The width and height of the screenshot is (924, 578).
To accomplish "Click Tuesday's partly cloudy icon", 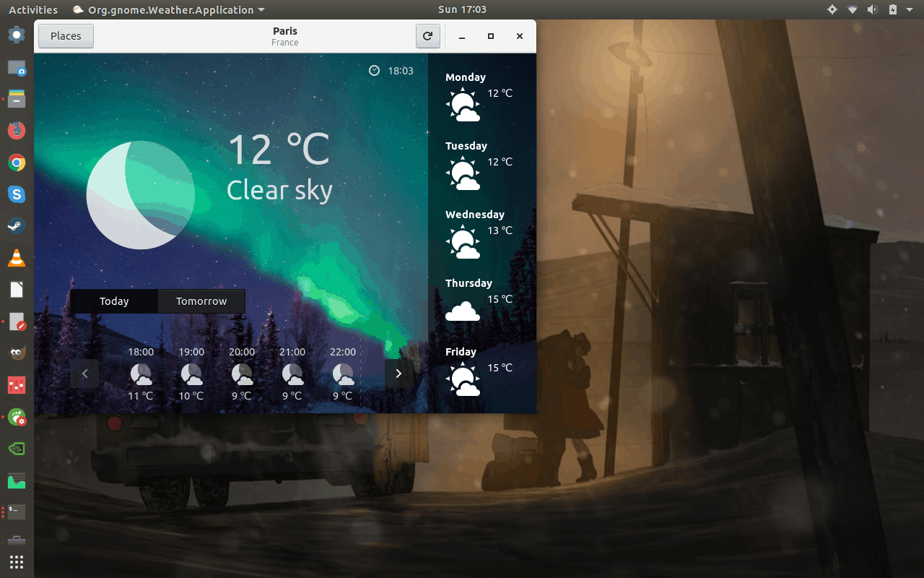I will 463,173.
